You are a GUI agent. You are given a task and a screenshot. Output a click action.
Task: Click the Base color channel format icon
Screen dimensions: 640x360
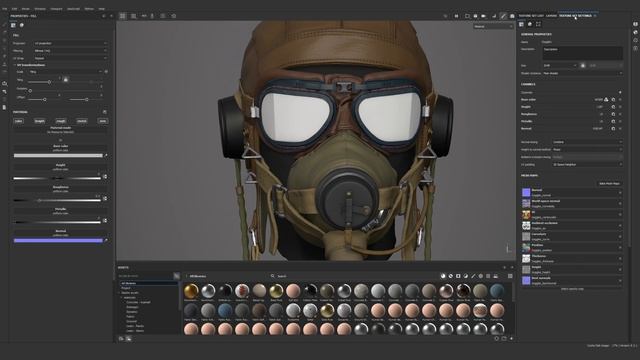[x=613, y=100]
